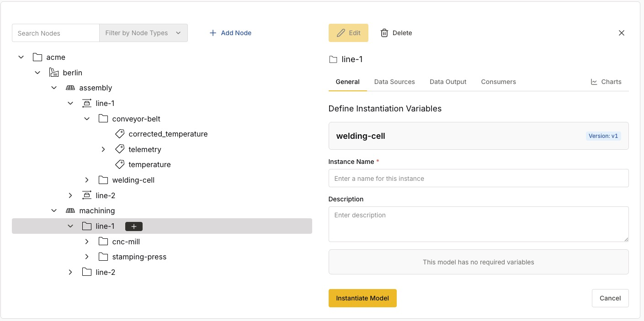644x321 pixels.
Task: Collapse the berlin node
Action: (x=37, y=73)
